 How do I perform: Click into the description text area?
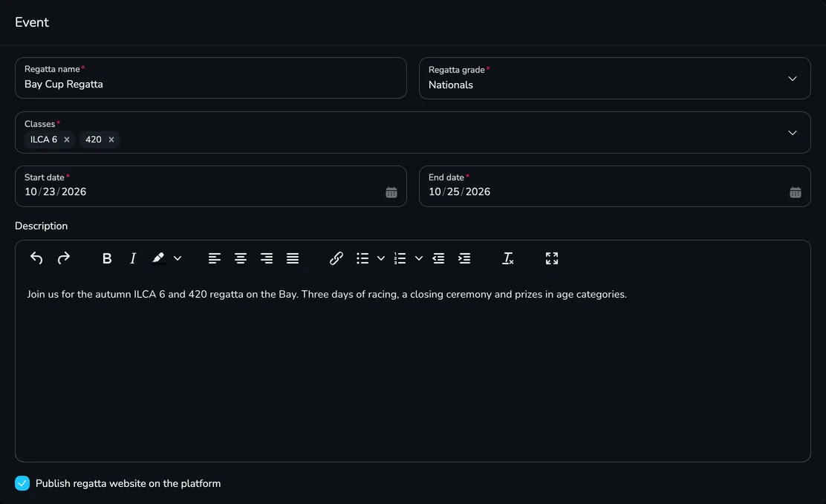point(413,369)
